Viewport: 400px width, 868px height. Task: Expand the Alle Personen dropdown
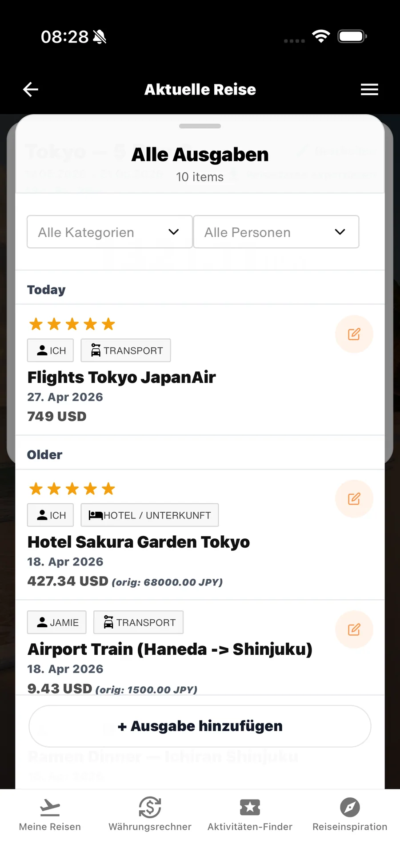276,232
